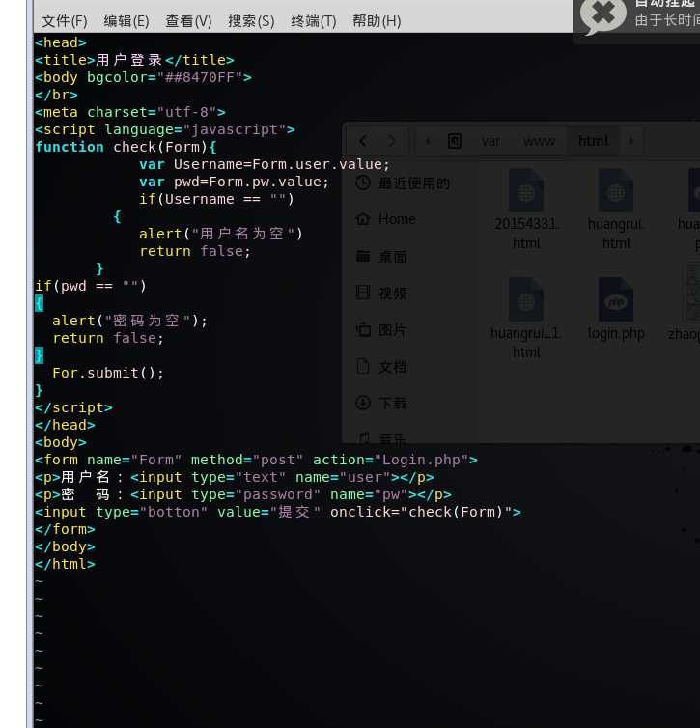700x728 pixels.
Task: Click the path bar left scroll arrow
Action: coord(428,140)
